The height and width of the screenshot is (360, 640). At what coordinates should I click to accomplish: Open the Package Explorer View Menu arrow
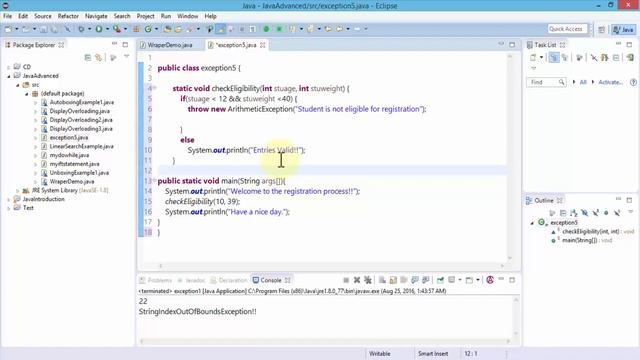[127, 56]
